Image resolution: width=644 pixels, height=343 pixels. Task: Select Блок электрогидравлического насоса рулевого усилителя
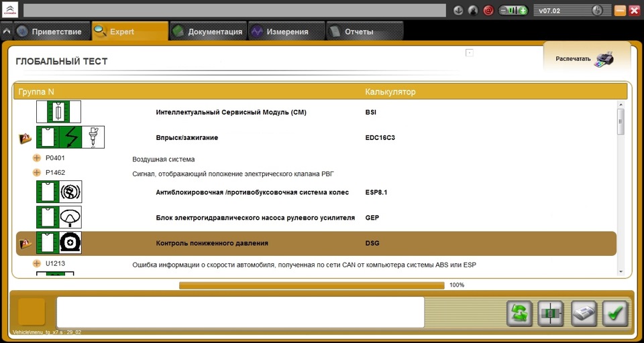tap(315, 218)
